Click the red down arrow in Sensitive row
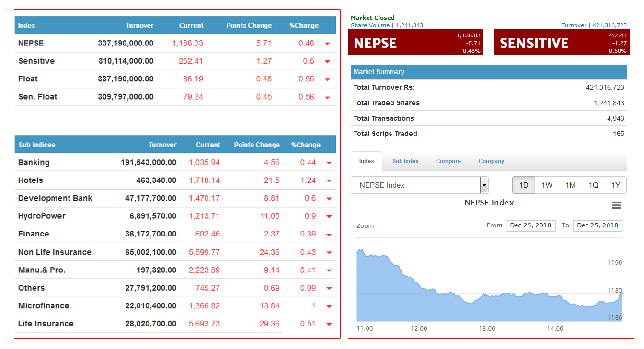This screenshot has width=644, height=349. [328, 61]
